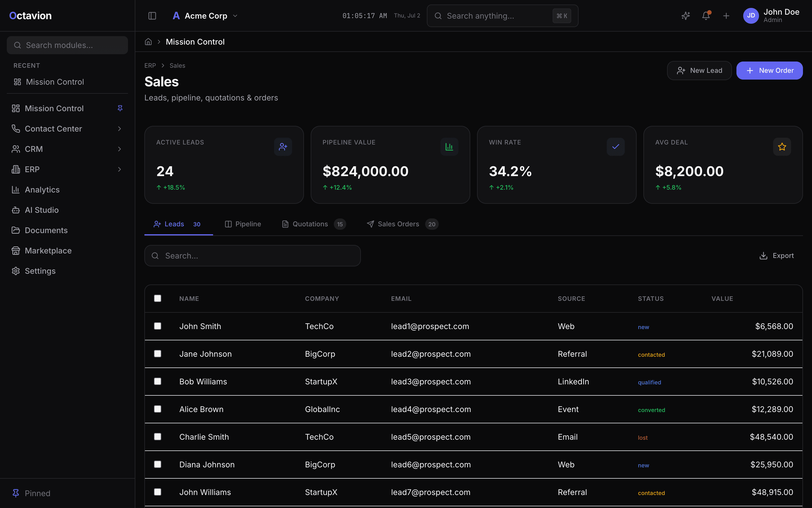The height and width of the screenshot is (508, 812).
Task: Switch to the Quotations tab
Action: [314, 224]
